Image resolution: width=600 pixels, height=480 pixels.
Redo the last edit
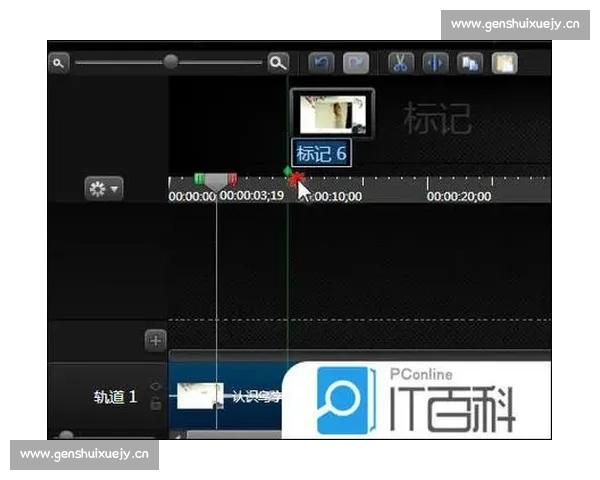(x=356, y=63)
